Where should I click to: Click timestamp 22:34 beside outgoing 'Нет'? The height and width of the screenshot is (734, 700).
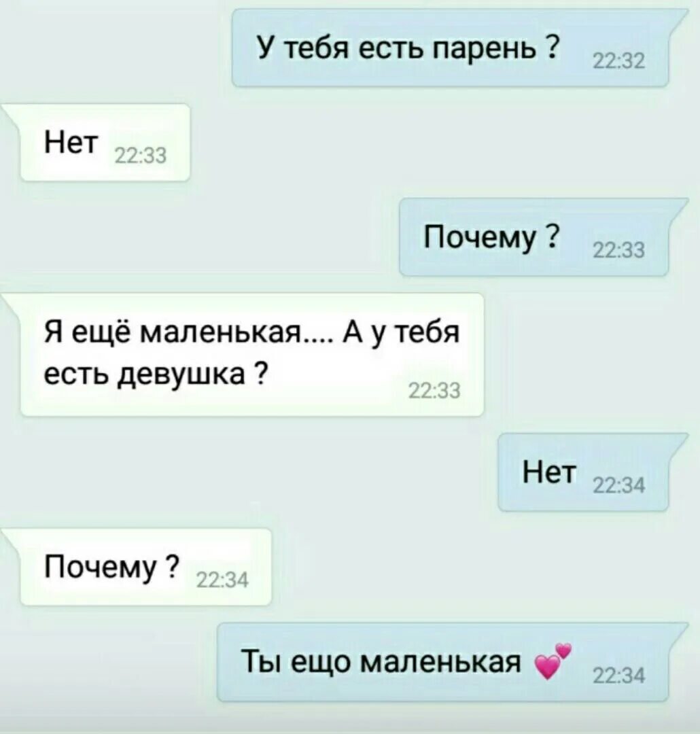[x=619, y=487]
